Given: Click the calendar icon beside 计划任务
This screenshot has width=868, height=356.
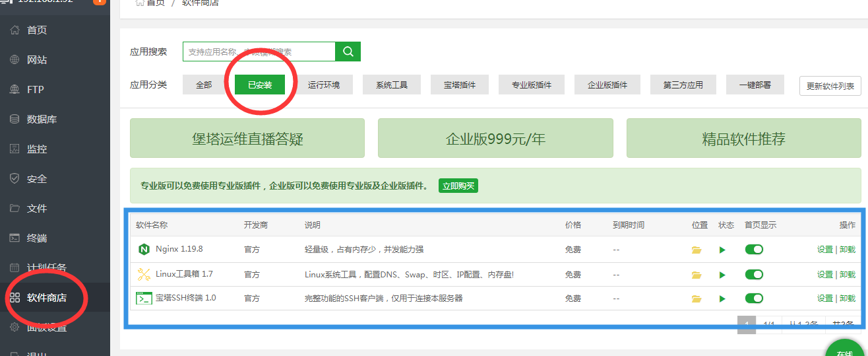Looking at the screenshot, I should (x=15, y=267).
